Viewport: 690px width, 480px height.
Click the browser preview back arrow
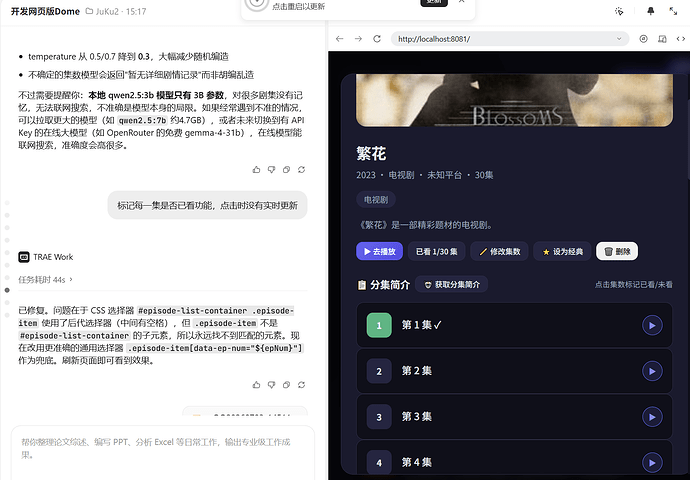click(x=339, y=39)
